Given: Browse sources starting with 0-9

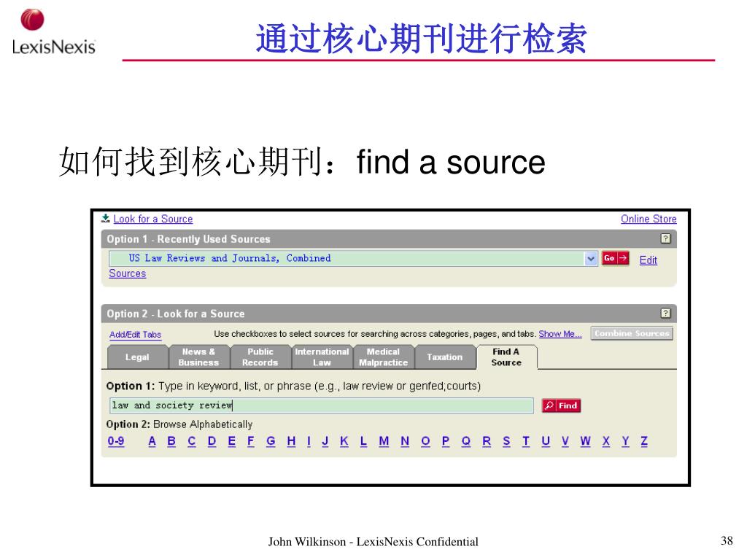Looking at the screenshot, I should pos(116,441).
